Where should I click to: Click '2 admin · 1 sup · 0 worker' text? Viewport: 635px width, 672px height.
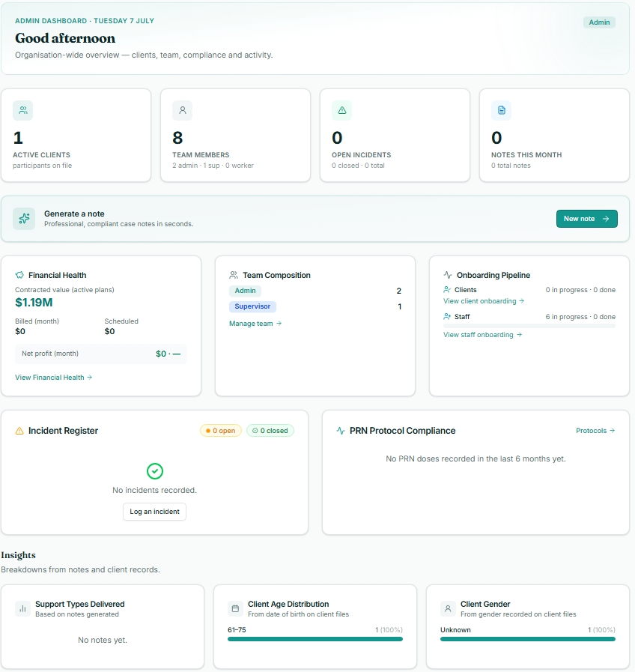click(213, 166)
